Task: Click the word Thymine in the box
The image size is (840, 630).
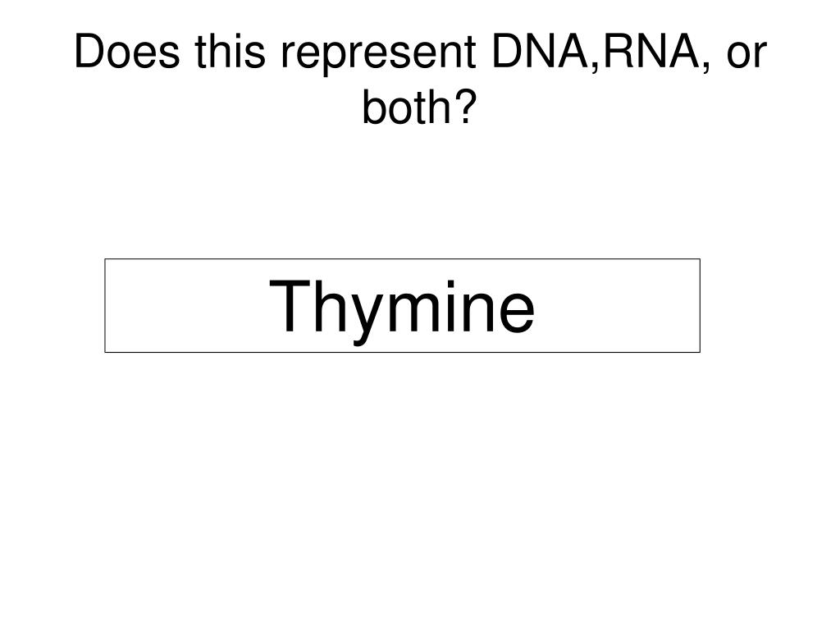Action: 402,308
